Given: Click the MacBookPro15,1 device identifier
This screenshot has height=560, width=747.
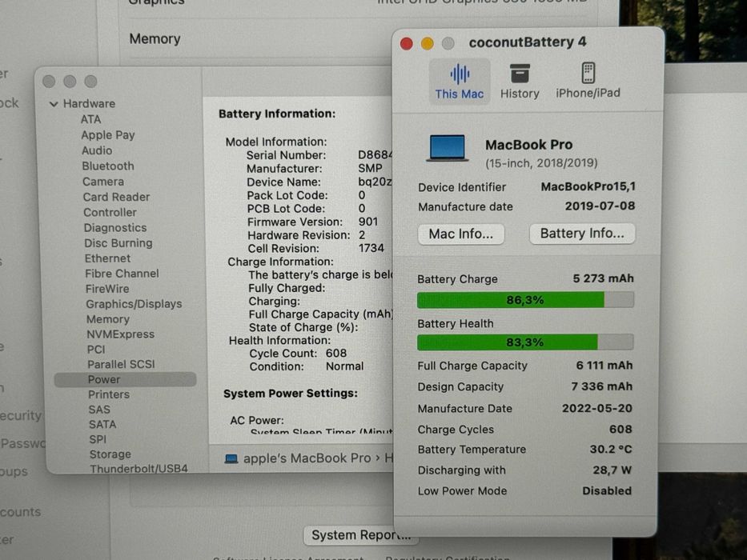Looking at the screenshot, I should tap(588, 186).
